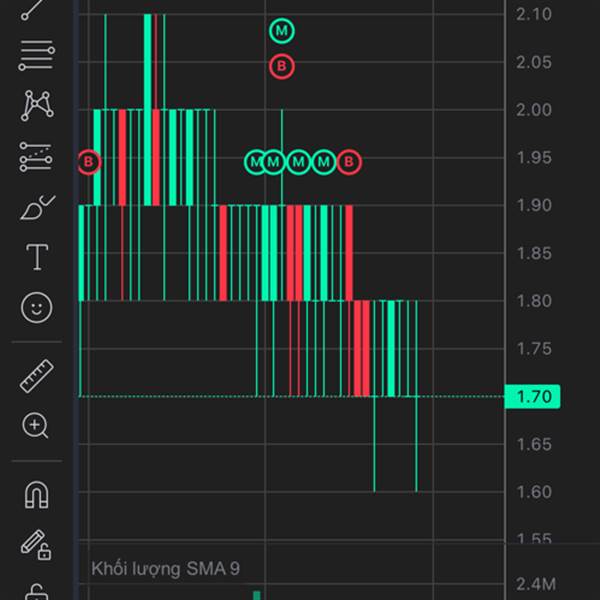Click the 1.90 price axis label
The width and height of the screenshot is (600, 600).
click(534, 205)
